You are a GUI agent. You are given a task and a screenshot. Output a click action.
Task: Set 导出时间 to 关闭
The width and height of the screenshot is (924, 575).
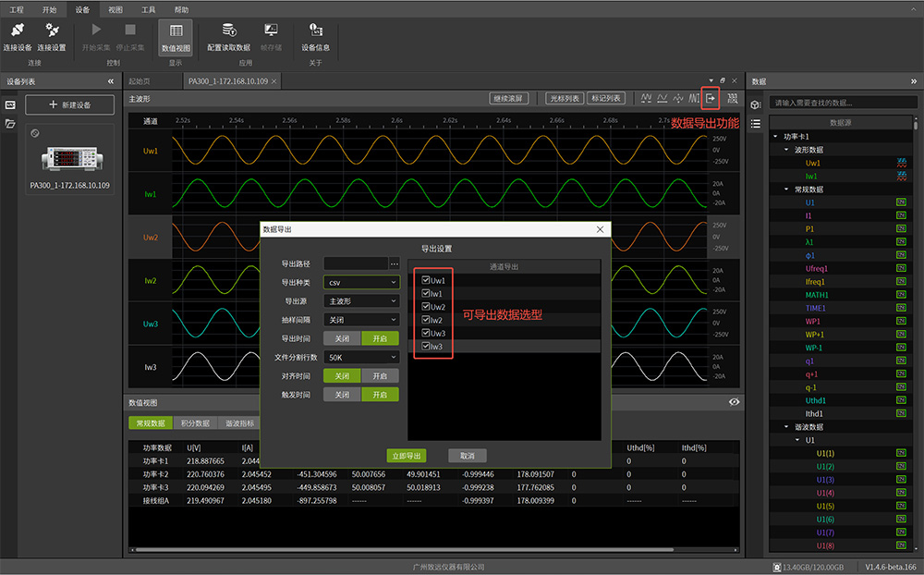click(342, 338)
